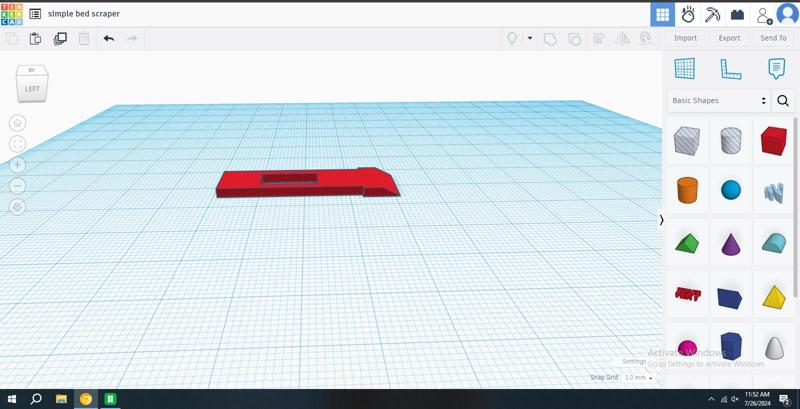Click the Home view icon

(17, 123)
